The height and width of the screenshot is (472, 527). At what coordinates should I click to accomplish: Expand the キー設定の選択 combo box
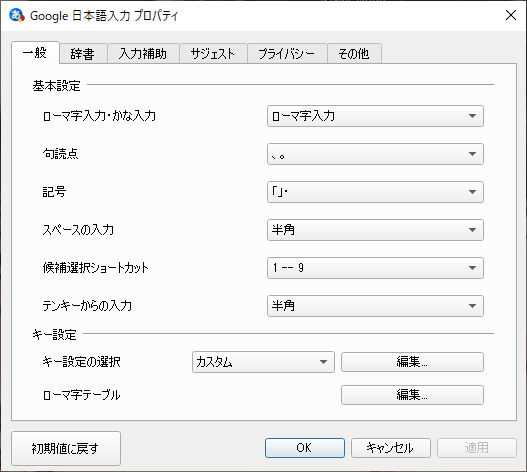pyautogui.click(x=263, y=362)
